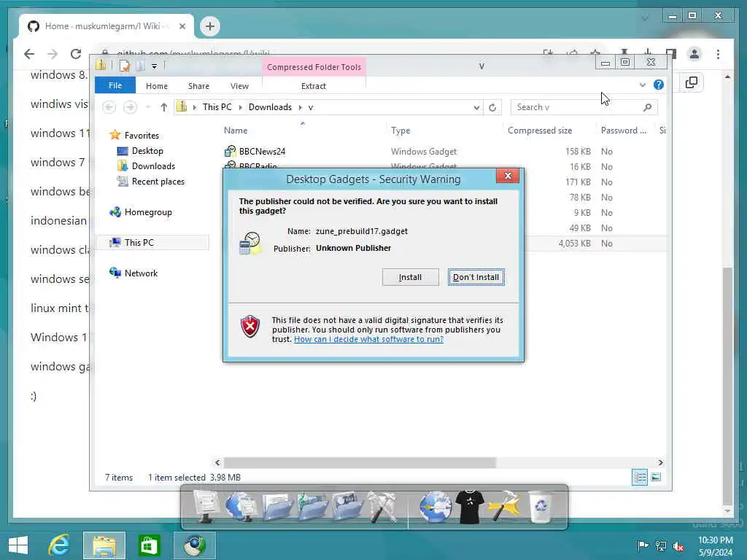Switch to the Share ribbon tab

coord(198,86)
